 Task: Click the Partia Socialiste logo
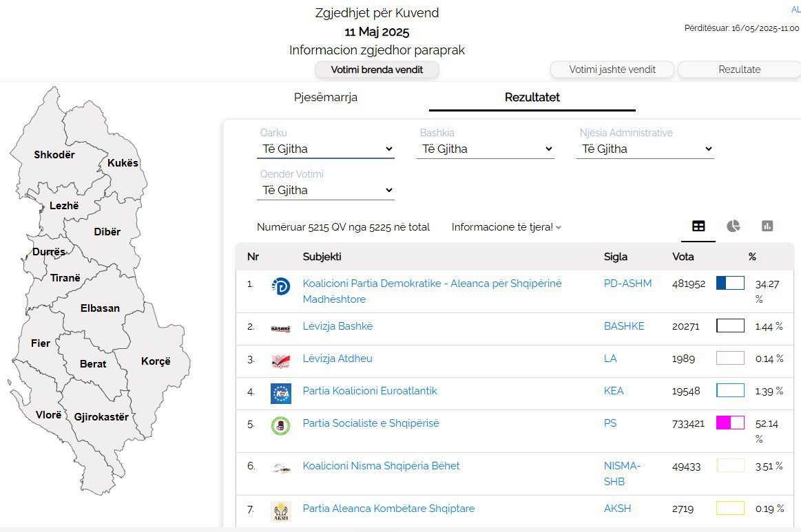[280, 426]
